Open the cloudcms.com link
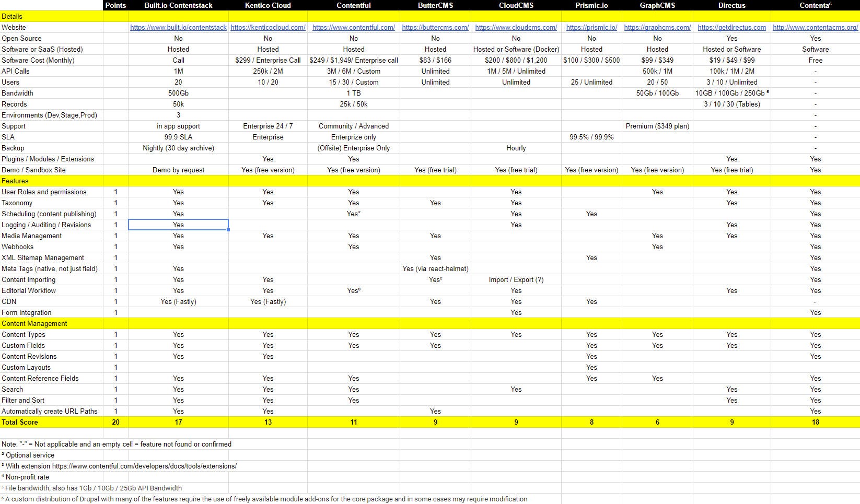 tap(516, 27)
